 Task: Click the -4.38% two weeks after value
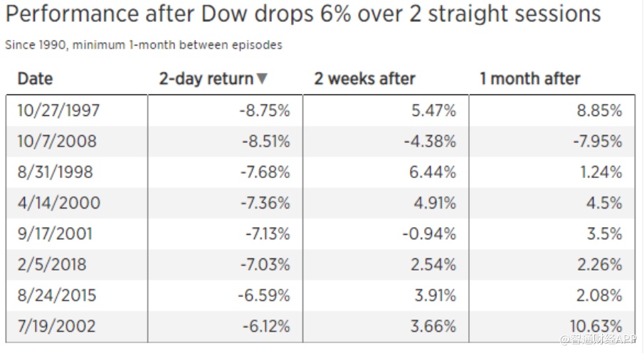(x=430, y=141)
